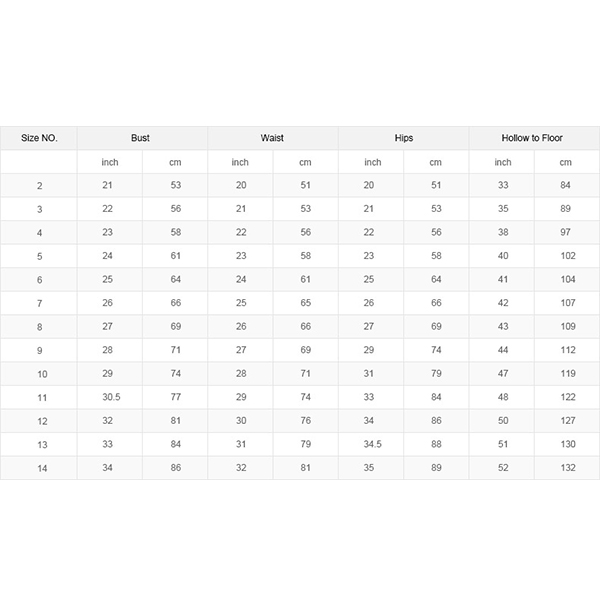
Task: Click the 34.5 hips inch cell
Action: [371, 444]
